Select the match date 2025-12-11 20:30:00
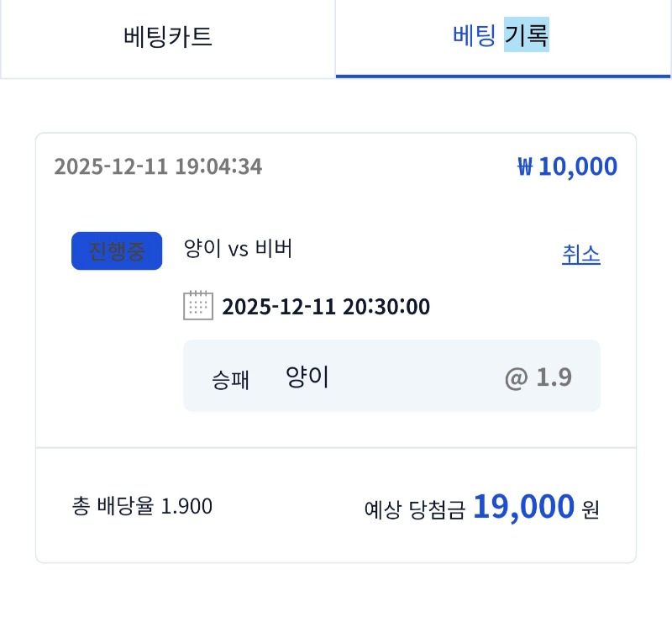Viewport: 672px width, 617px height. [327, 307]
